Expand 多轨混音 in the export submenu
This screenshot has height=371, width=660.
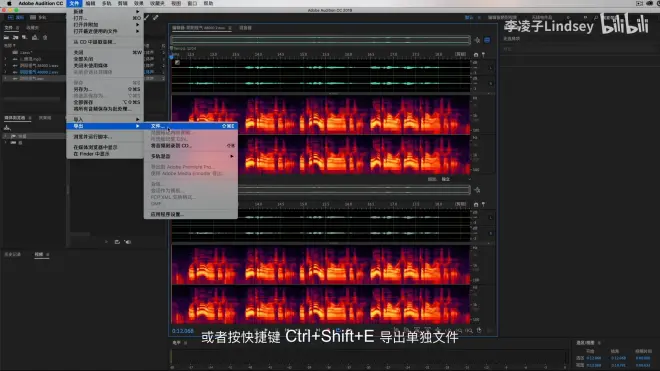click(x=191, y=156)
